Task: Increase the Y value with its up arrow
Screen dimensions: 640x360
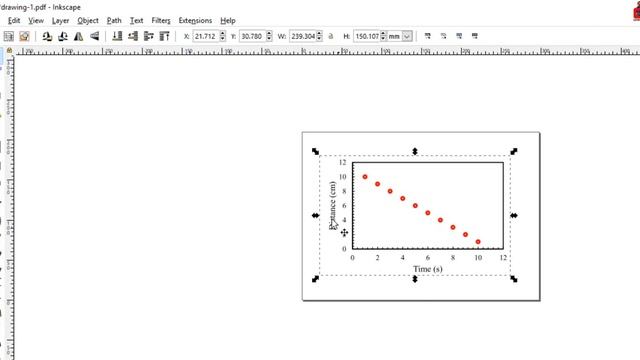Action: pos(269,33)
